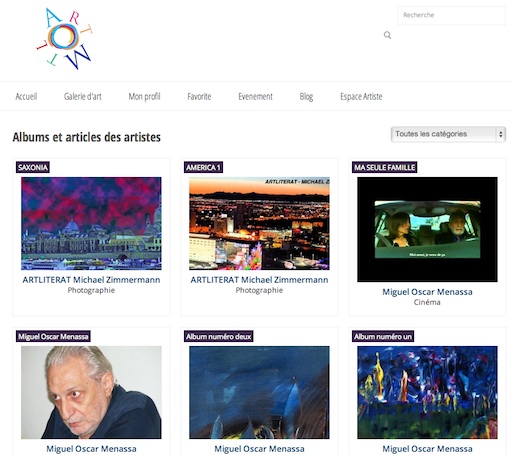
Task: Open the Album numéro un painting thumbnail
Action: (427, 392)
